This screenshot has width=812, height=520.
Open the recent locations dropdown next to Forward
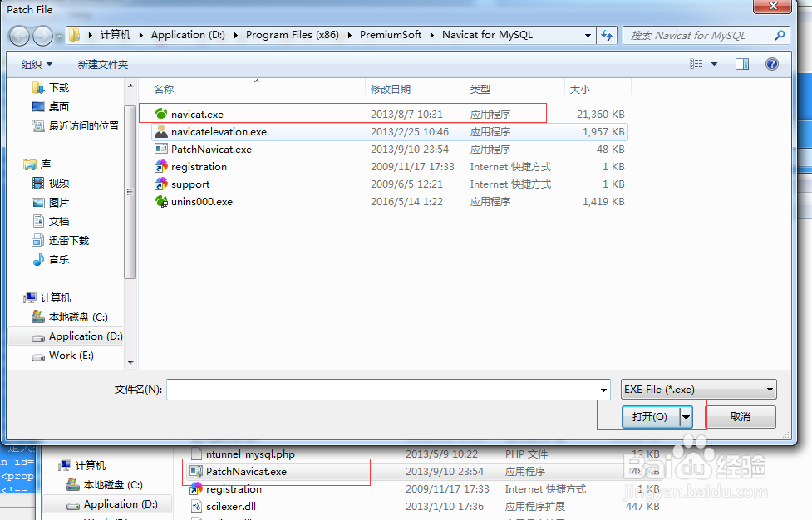pyautogui.click(x=59, y=37)
